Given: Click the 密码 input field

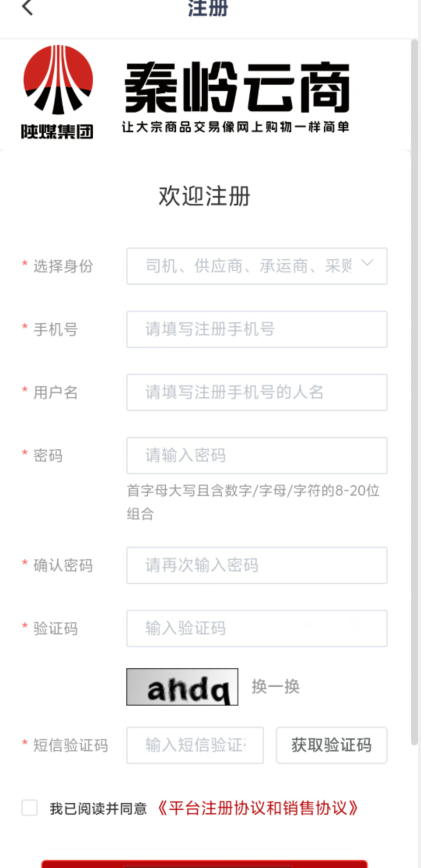Looking at the screenshot, I should point(257,456).
